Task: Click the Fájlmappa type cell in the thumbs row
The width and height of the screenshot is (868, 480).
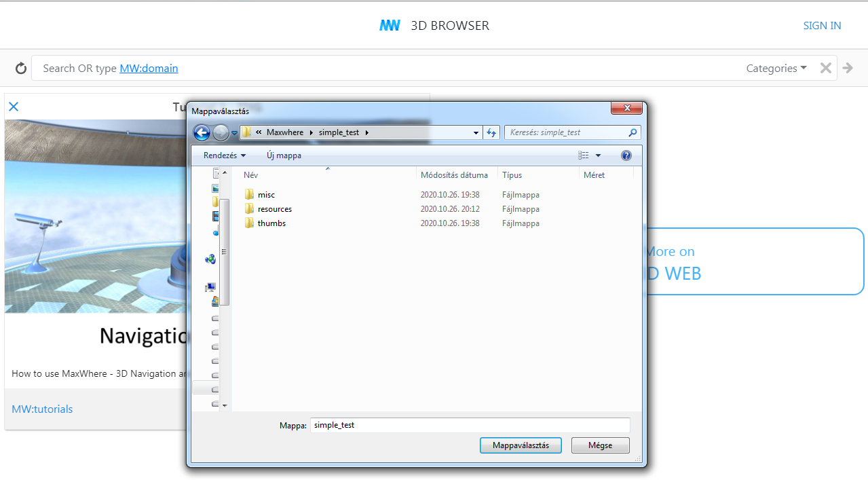Action: click(521, 223)
